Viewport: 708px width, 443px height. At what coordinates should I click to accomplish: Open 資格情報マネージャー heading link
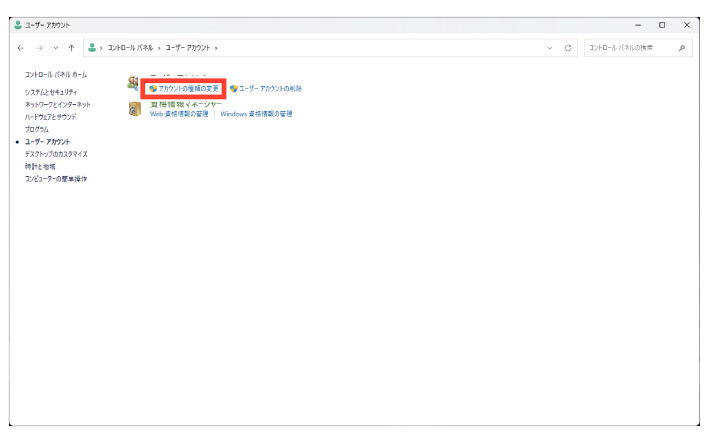pyautogui.click(x=186, y=104)
